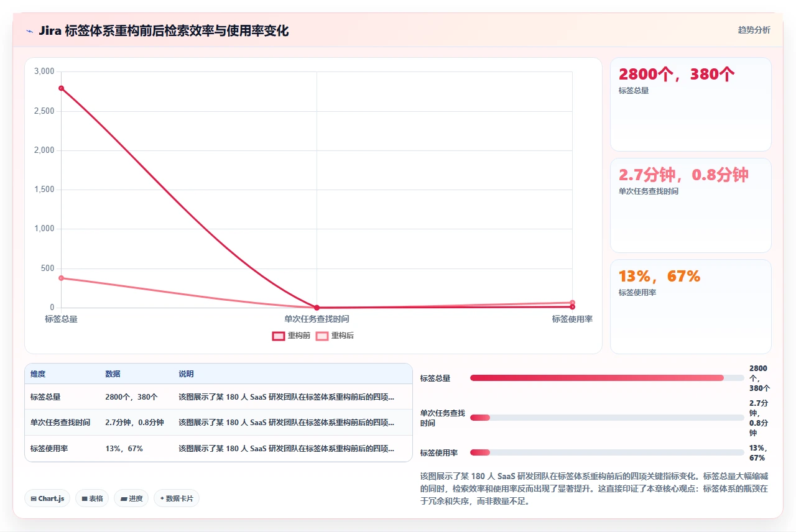The width and height of the screenshot is (796, 532).
Task: Click the summary paragraph below the progress bars
Action: pyautogui.click(x=595, y=488)
